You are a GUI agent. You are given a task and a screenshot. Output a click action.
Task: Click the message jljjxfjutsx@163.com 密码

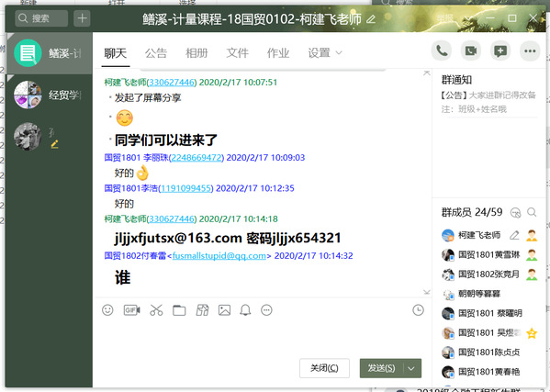tap(228, 239)
